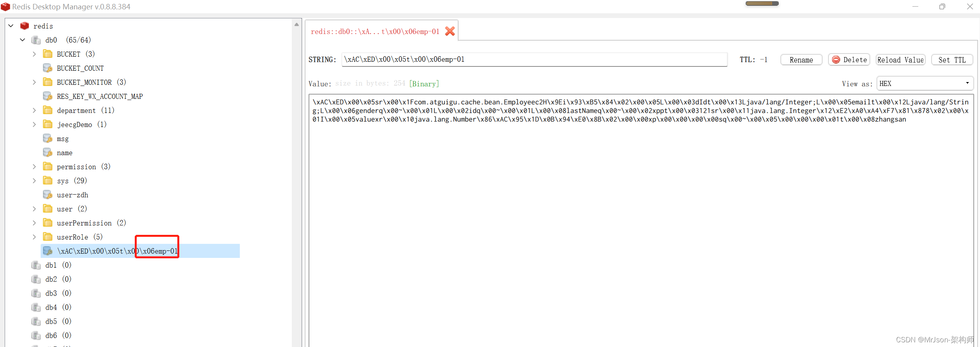Click the sys (29) label
Viewport: 980px width, 347px height.
(x=72, y=181)
